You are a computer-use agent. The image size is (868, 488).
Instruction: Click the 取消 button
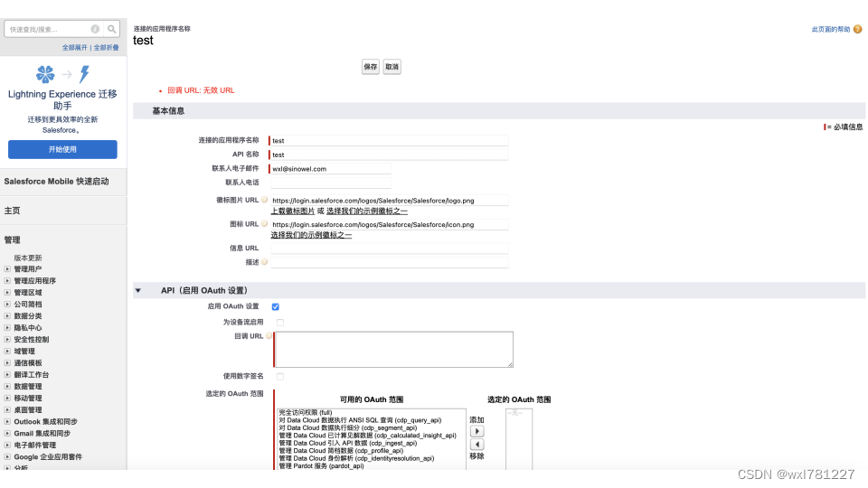392,67
